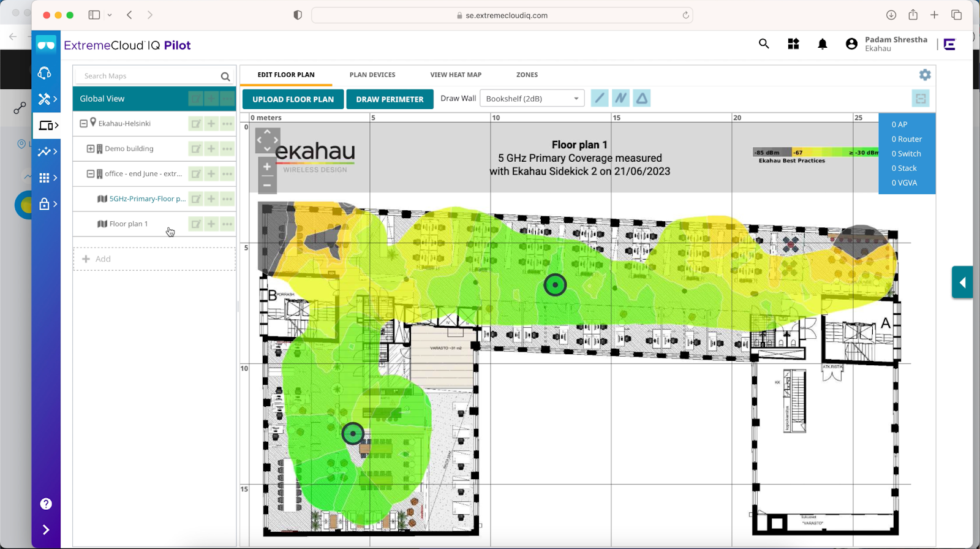This screenshot has height=549, width=980.
Task: Collapse the Ekahau-Helsinki location node
Action: [84, 124]
